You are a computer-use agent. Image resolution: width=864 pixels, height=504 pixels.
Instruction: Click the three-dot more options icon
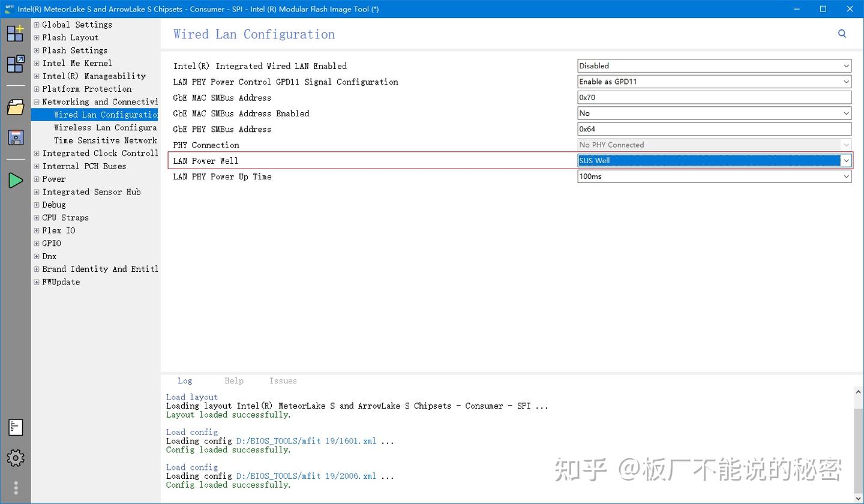pyautogui.click(x=15, y=487)
